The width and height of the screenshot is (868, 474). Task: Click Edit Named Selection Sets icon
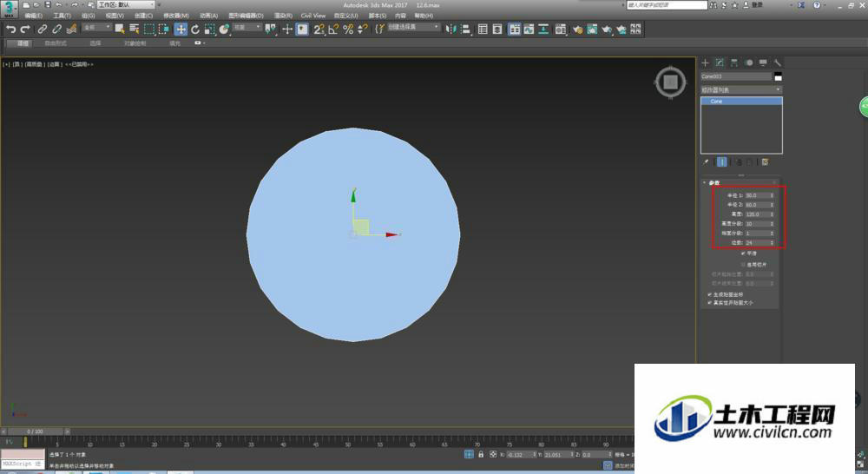[x=379, y=30]
